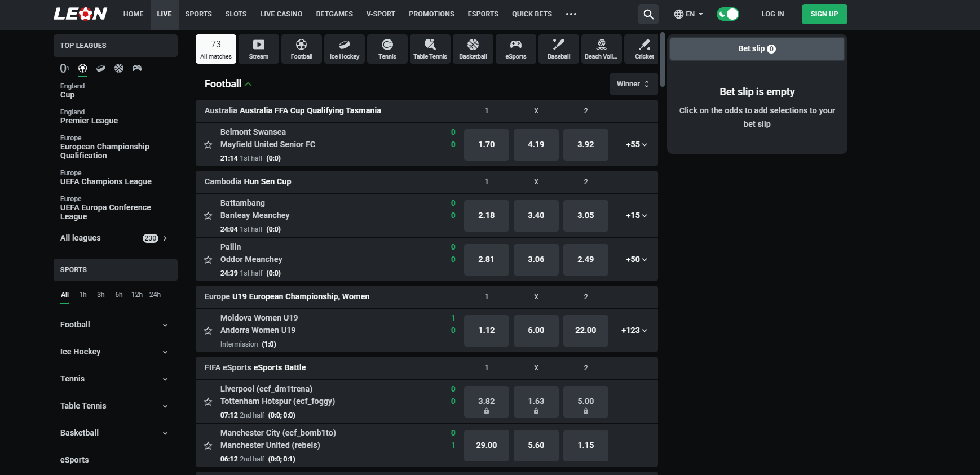Open the three-dots more menu

(571, 14)
